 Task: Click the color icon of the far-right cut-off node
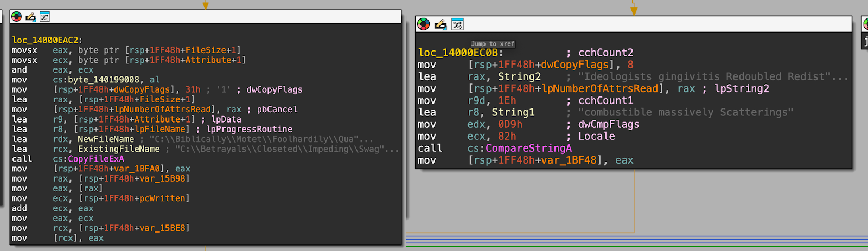click(865, 24)
